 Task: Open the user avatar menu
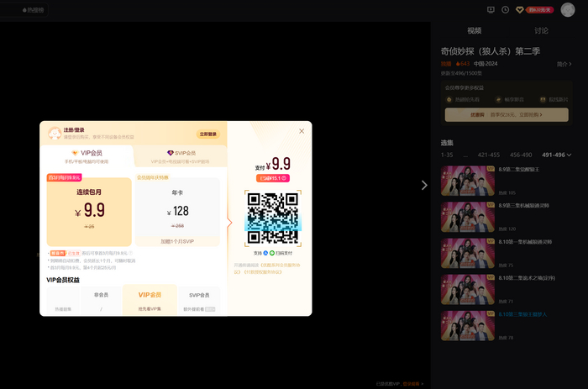[x=567, y=10]
